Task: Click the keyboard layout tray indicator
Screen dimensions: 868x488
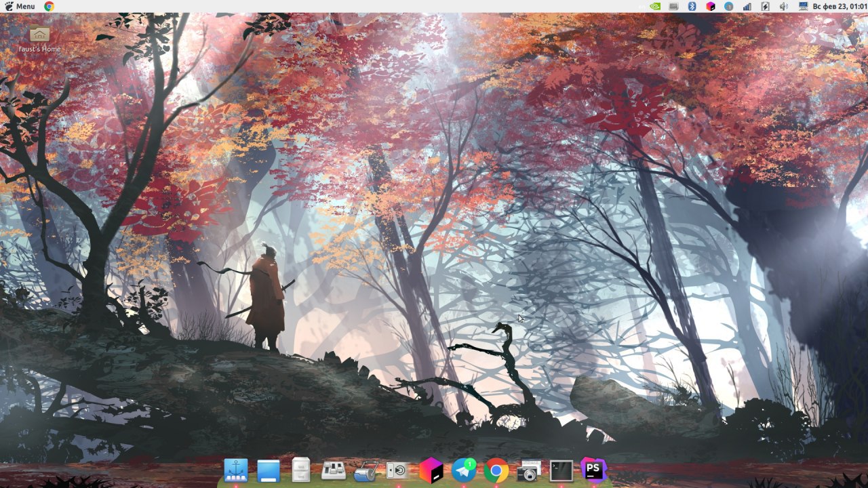Action: [673, 6]
